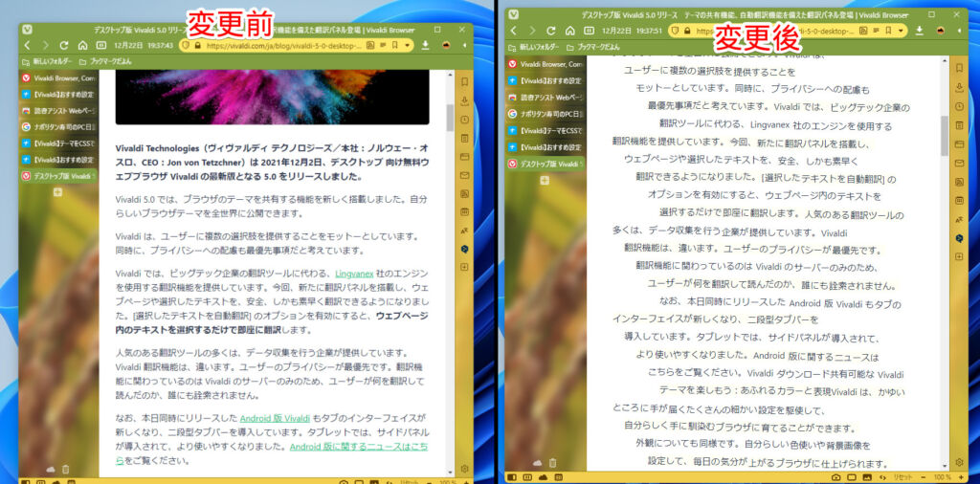
Task: Open Translate panel in right window
Action: point(959,219)
